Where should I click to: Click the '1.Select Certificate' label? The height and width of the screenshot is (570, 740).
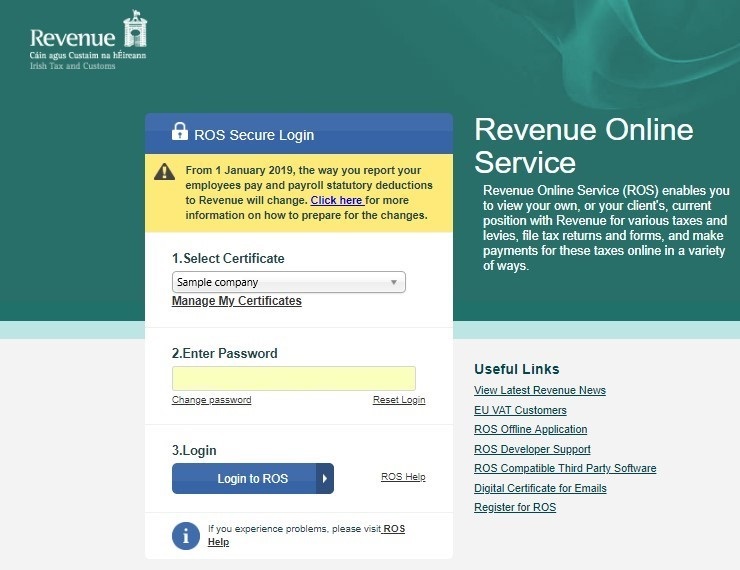228,259
